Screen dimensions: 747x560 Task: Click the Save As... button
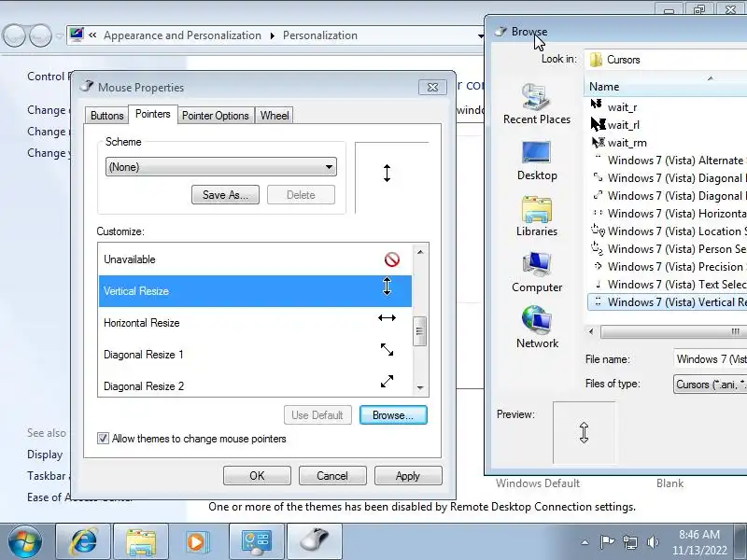click(225, 195)
